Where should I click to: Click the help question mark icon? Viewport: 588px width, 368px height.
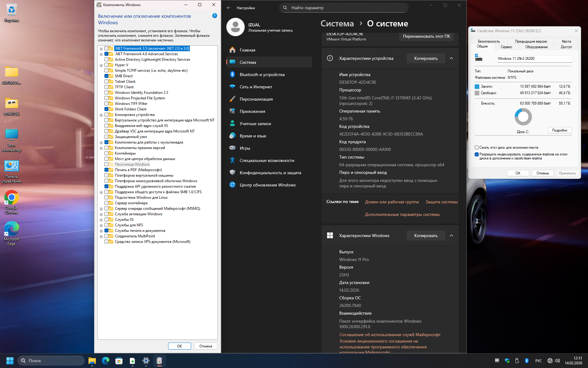[x=215, y=16]
